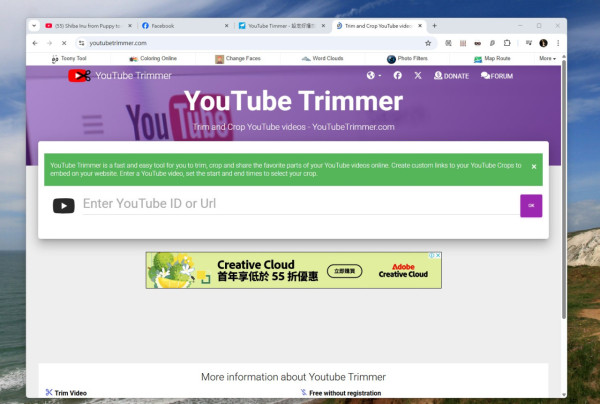Viewport: 600px width, 404px height.
Task: Open the Chrome profile avatar
Action: [543, 43]
